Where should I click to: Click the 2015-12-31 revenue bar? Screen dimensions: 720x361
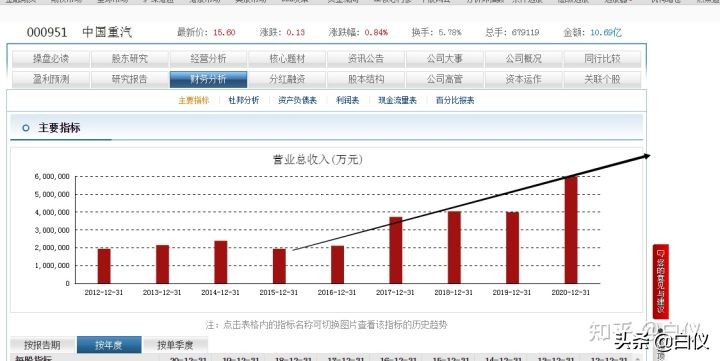coord(279,266)
